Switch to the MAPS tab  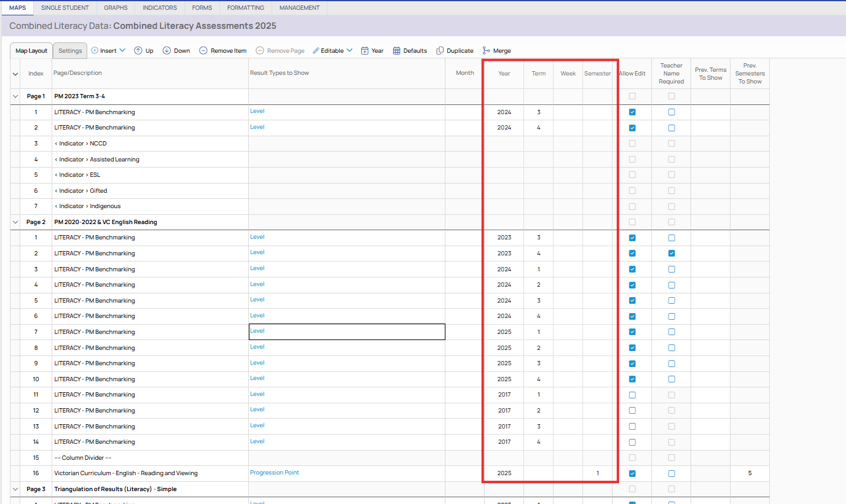tap(17, 8)
